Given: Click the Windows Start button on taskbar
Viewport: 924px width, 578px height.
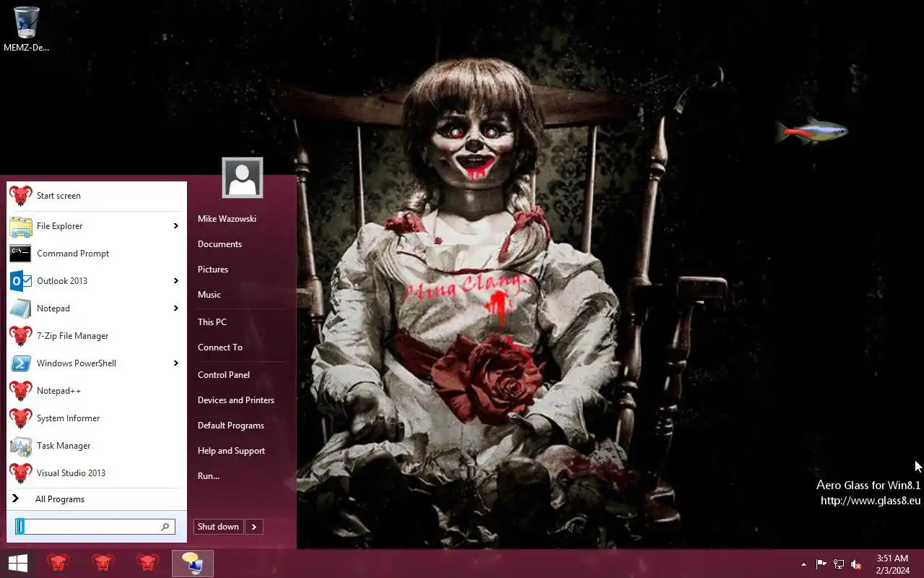Looking at the screenshot, I should 17,564.
